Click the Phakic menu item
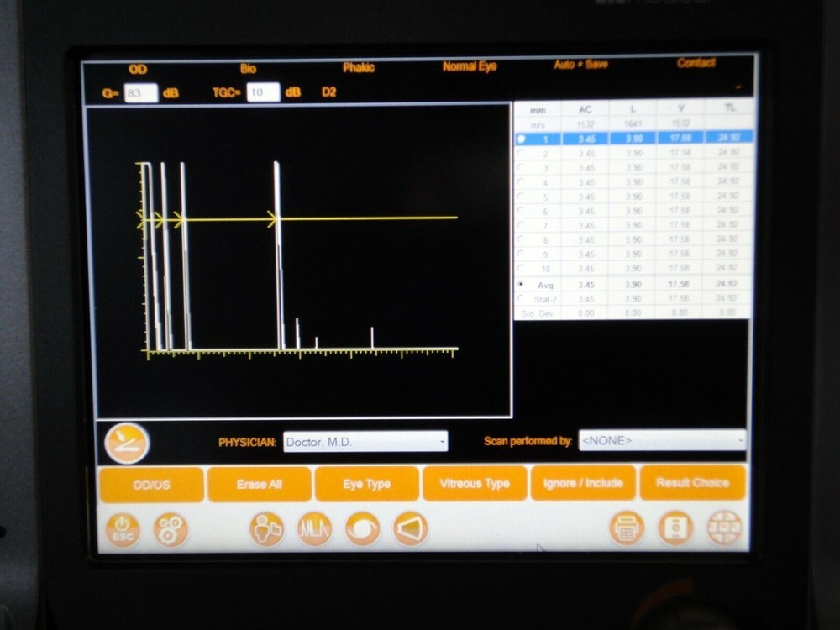The image size is (840, 630). 358,67
